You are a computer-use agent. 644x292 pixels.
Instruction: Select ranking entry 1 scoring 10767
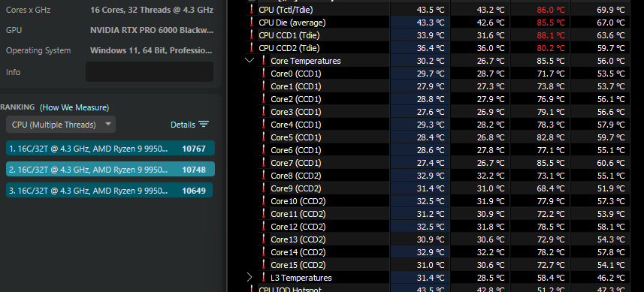coord(110,149)
